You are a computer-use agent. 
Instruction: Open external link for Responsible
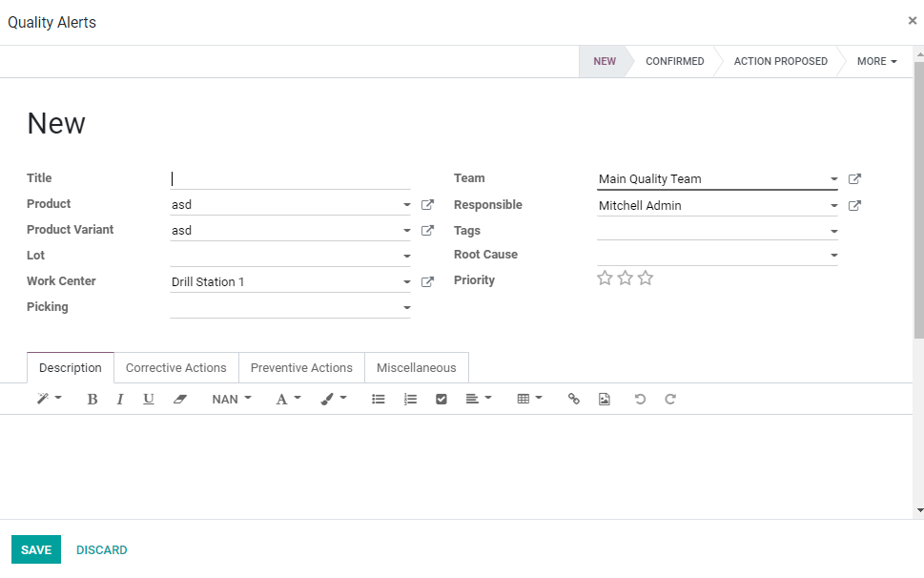854,206
